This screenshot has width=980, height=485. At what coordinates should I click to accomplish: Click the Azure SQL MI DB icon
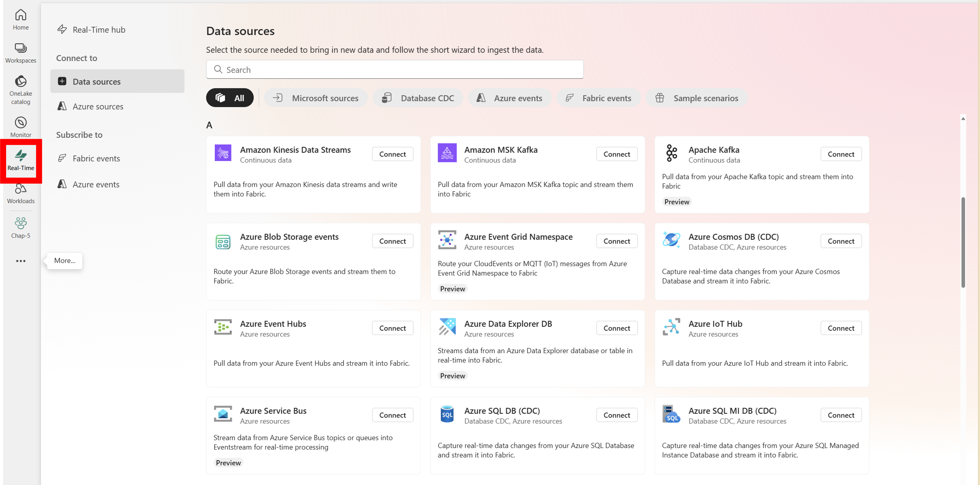point(671,414)
